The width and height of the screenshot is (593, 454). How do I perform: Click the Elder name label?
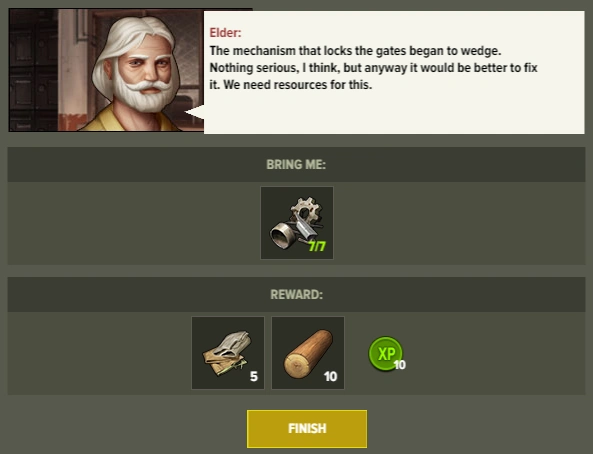tap(225, 33)
